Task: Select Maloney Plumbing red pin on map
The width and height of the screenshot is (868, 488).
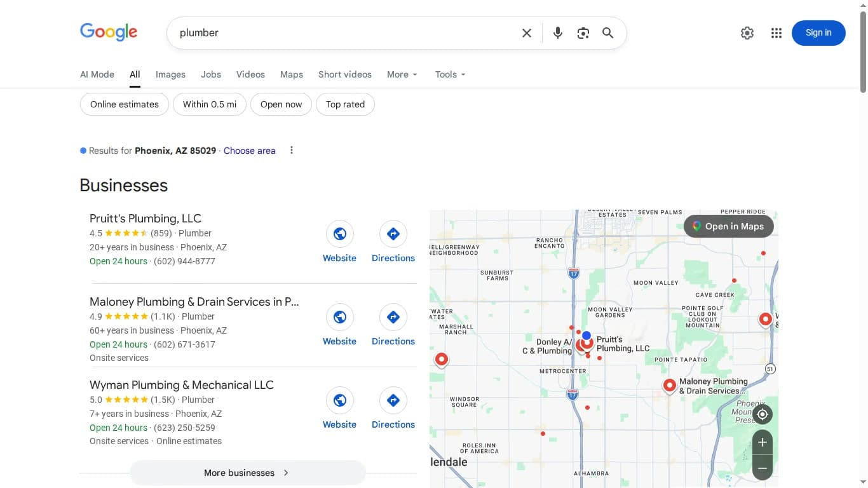Action: click(669, 386)
